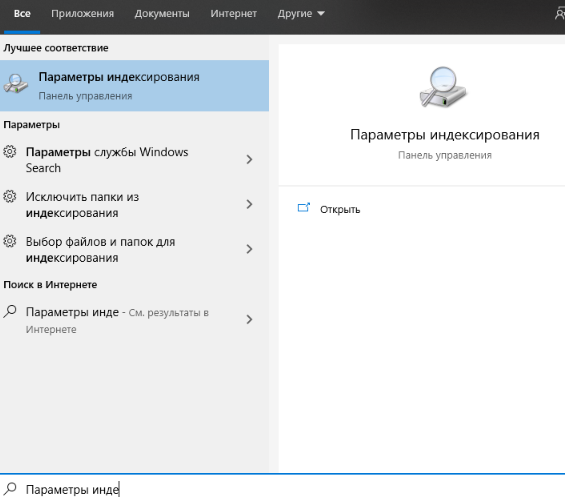
Task: Open the Другие dropdown filter
Action: 301,14
